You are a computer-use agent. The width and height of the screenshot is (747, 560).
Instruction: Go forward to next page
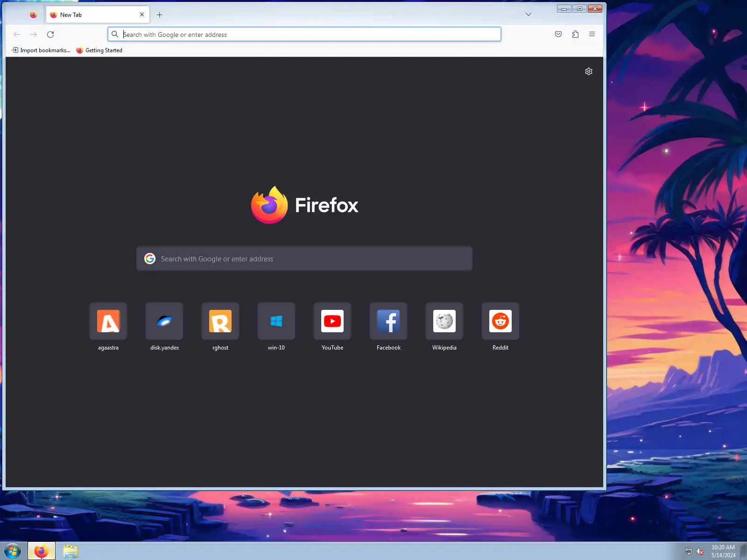[34, 34]
